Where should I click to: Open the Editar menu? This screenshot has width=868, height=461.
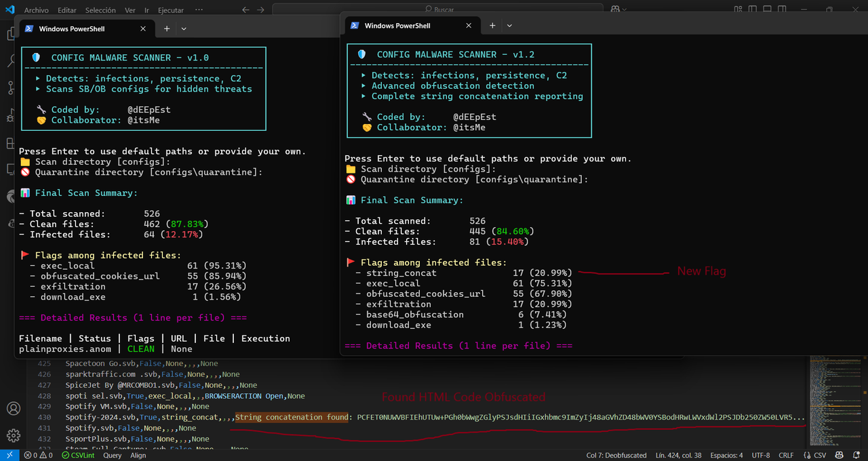click(x=67, y=10)
